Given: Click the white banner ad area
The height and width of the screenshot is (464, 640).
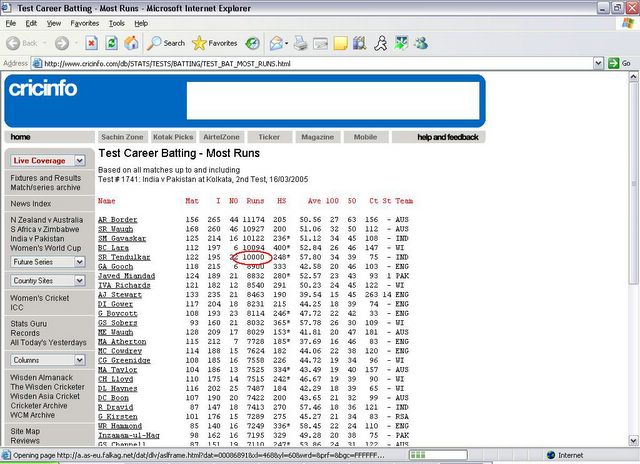Looking at the screenshot, I should 333,100.
